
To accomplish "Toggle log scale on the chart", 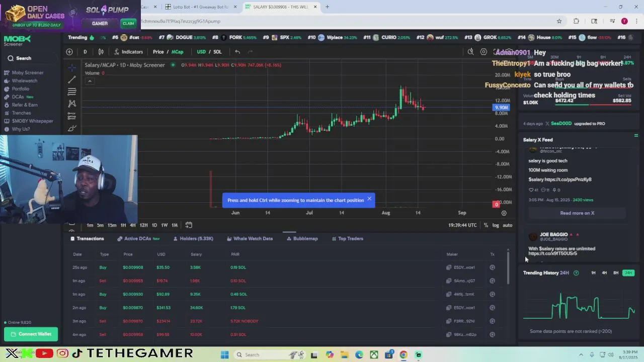I will [496, 225].
